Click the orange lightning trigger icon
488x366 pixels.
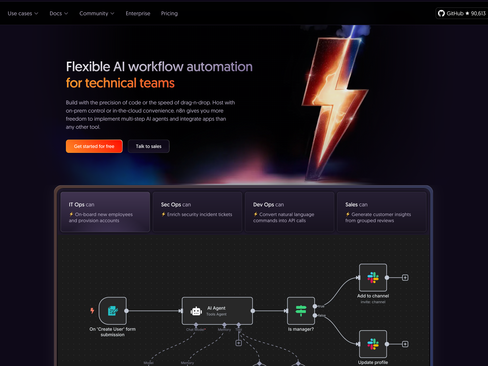[x=92, y=311]
